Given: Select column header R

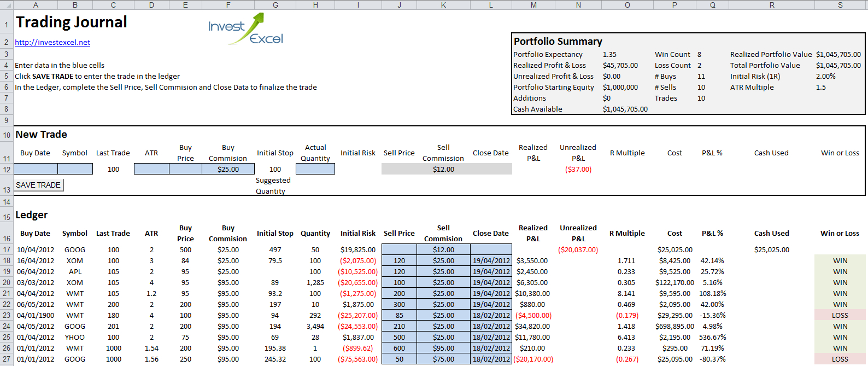Looking at the screenshot, I should click(771, 5).
